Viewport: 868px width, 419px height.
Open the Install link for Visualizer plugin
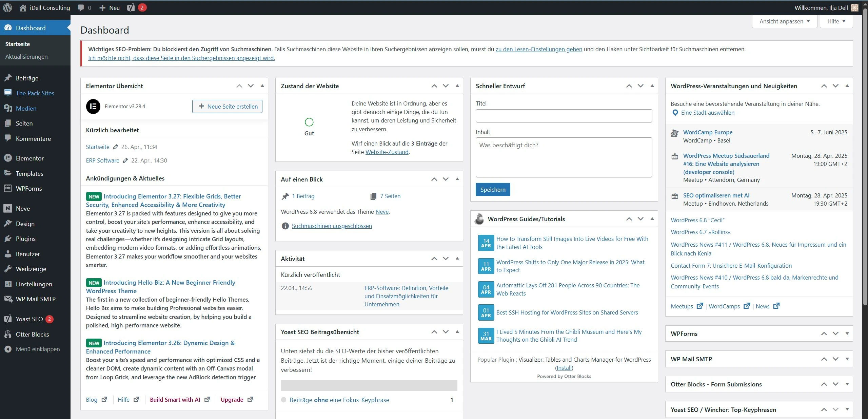coord(564,368)
